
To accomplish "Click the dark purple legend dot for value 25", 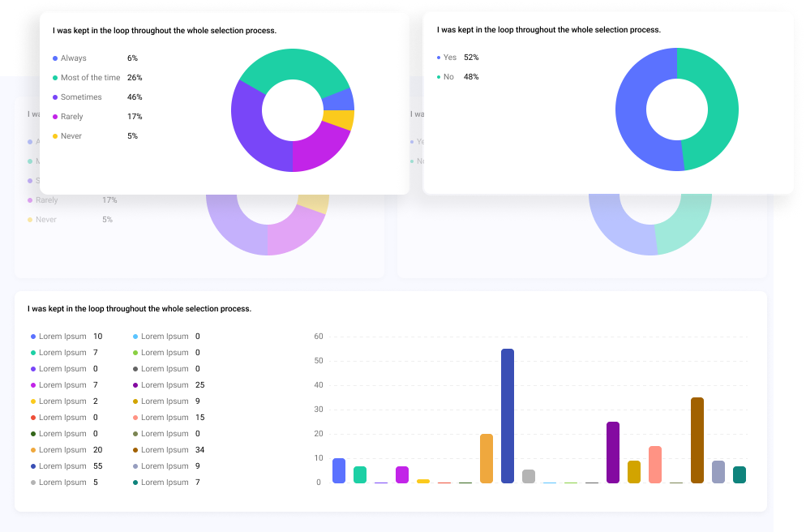I will [135, 384].
